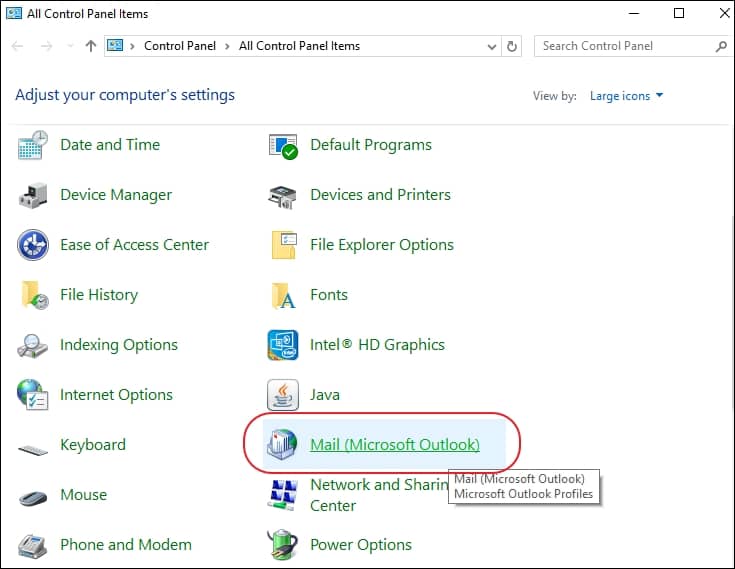Click the Fonts folder icon
735x569 pixels.
coord(283,296)
